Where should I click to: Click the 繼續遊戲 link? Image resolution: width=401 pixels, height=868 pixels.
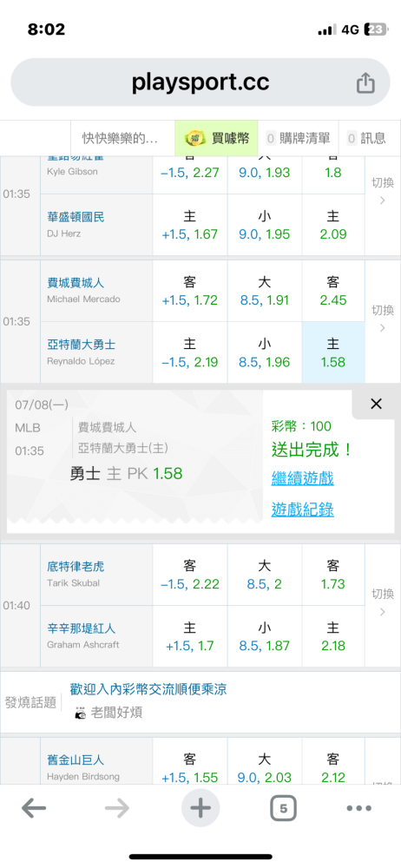[302, 477]
